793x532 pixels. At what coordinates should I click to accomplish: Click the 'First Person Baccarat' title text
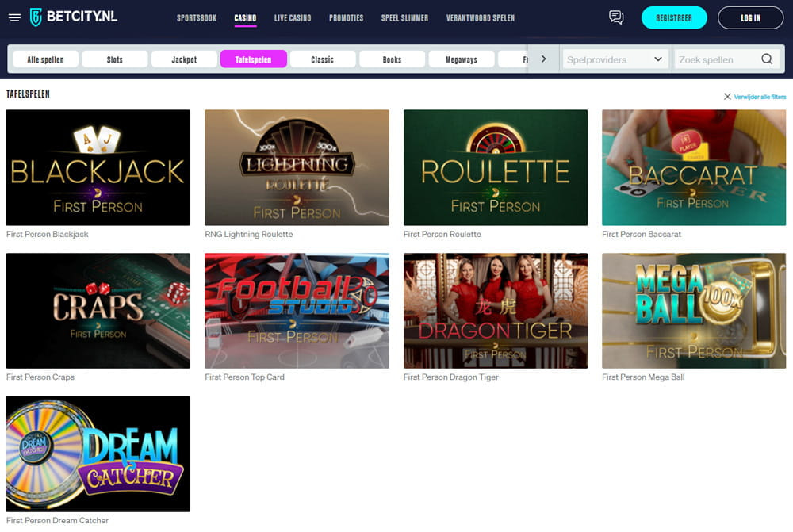[x=642, y=234]
